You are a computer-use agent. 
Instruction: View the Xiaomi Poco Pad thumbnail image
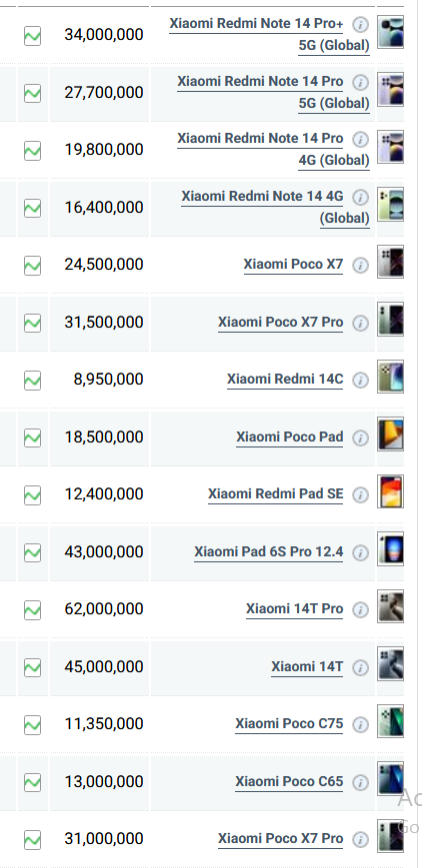[390, 434]
